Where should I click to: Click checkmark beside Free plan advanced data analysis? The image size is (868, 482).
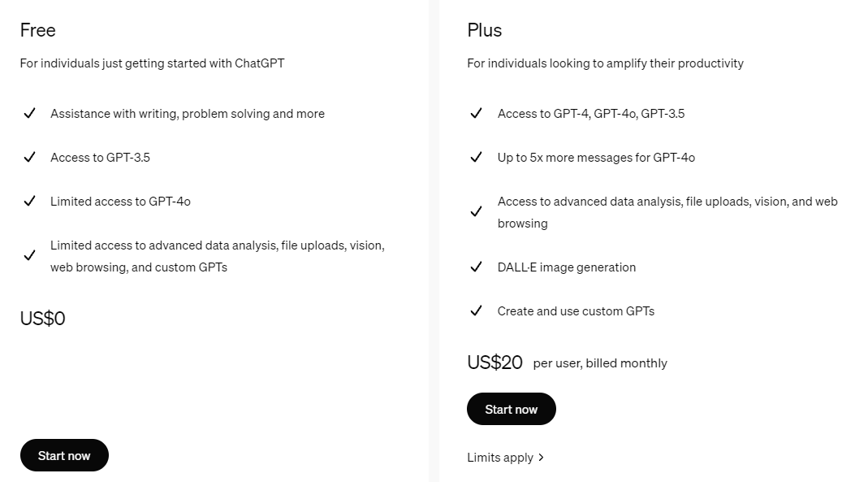[29, 255]
